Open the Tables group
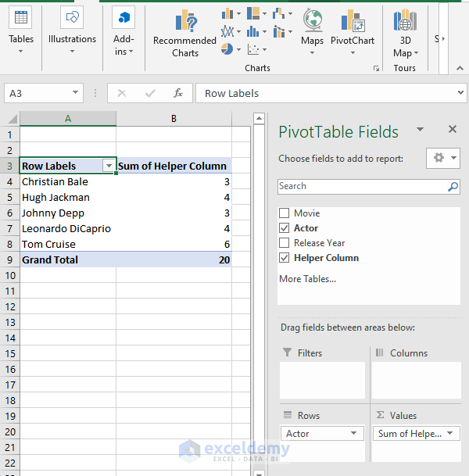This screenshot has width=469, height=476. pos(21,30)
